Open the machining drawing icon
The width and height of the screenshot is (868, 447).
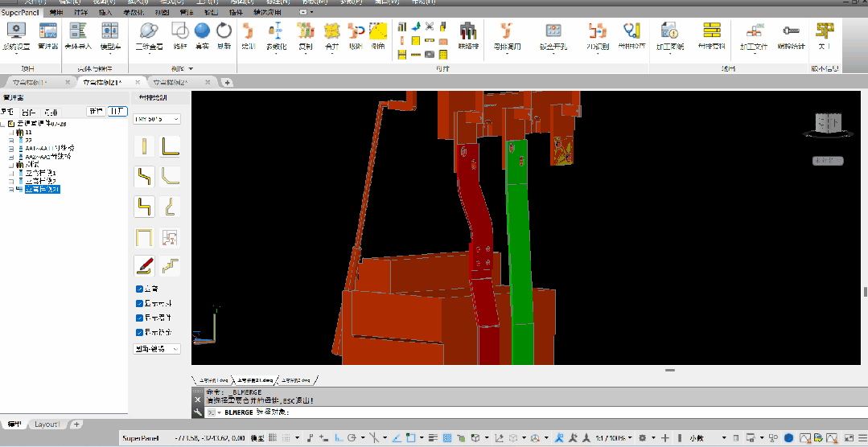[x=670, y=31]
